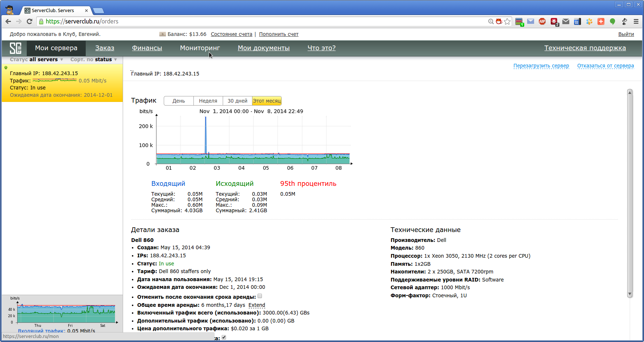This screenshot has height=342, width=644.
Task: Select the server 188.42.243.15 in sidebar list
Action: coord(62,83)
